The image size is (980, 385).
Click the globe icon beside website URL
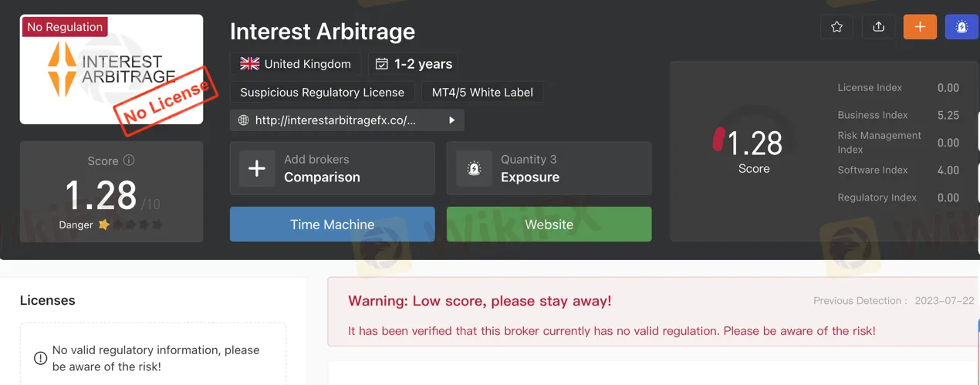[x=244, y=120]
